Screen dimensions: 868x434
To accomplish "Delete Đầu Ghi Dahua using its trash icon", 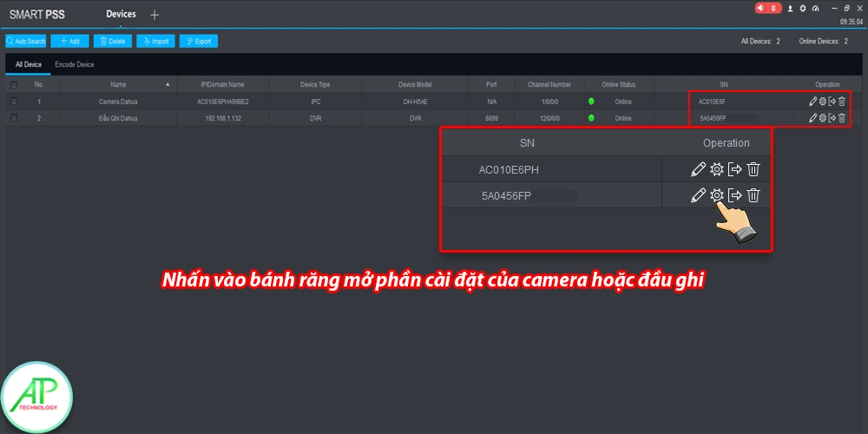I will click(841, 117).
